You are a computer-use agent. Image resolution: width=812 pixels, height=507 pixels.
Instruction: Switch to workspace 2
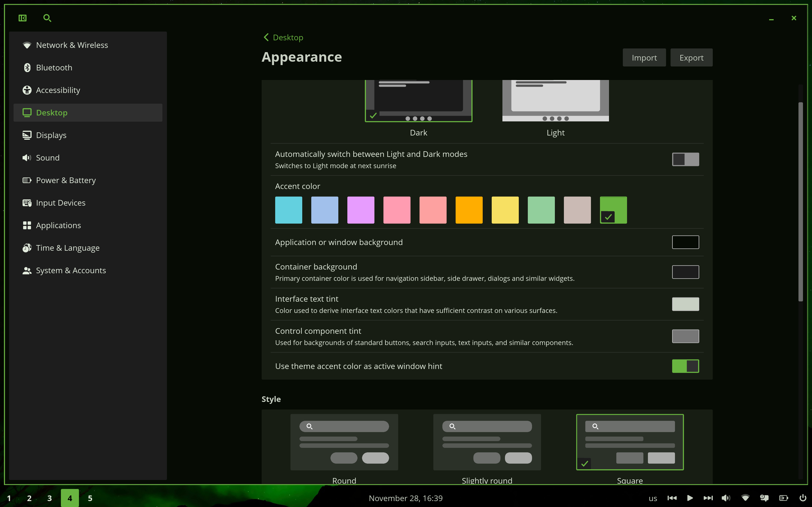[29, 498]
